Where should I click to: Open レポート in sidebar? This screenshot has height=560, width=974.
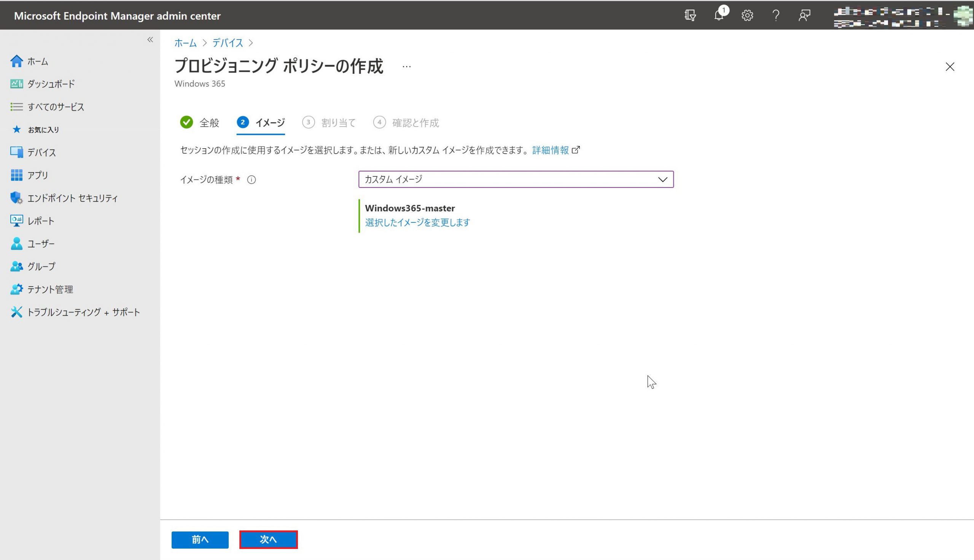[41, 221]
